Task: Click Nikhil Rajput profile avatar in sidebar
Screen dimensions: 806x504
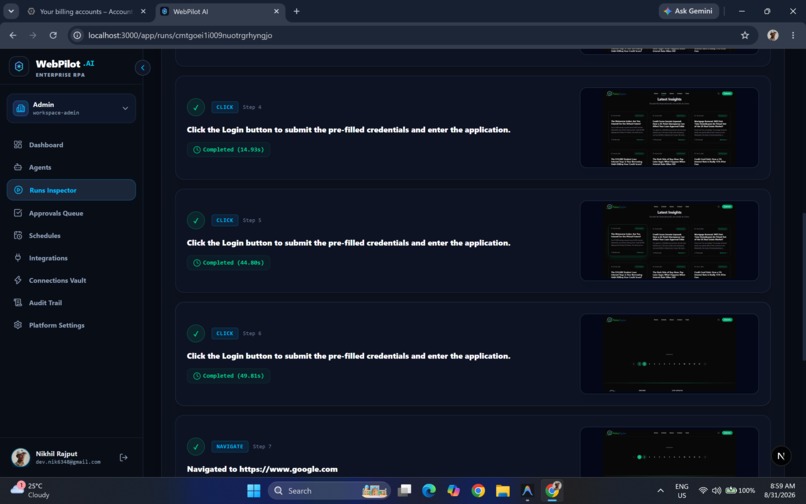Action: (21, 457)
